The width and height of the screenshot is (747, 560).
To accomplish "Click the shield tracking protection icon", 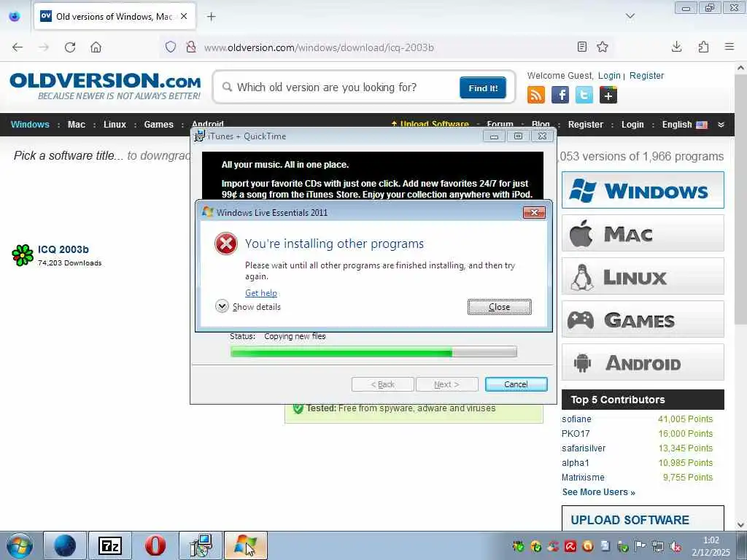I will coord(171,47).
